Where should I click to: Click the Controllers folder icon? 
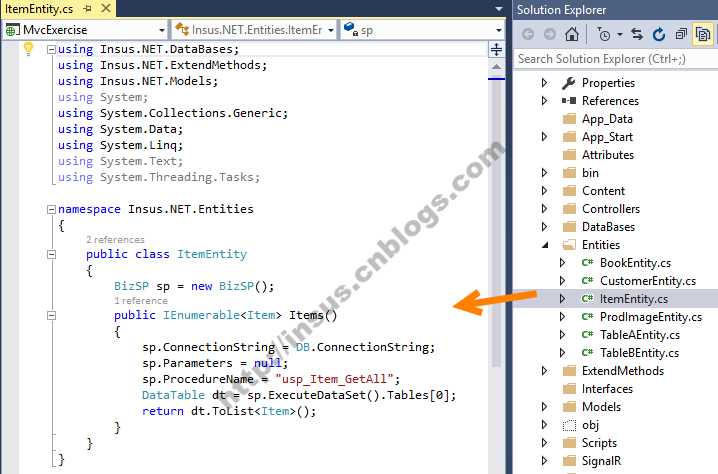(569, 209)
